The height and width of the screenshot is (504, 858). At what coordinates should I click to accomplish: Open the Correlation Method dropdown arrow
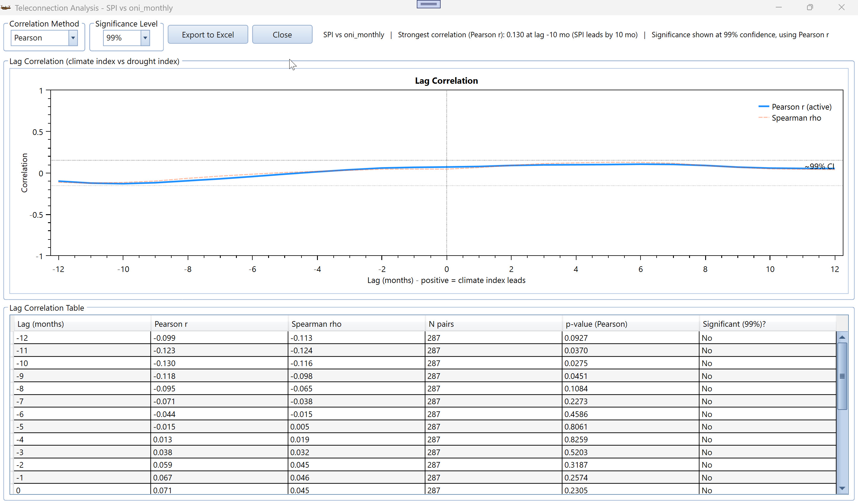click(x=73, y=38)
